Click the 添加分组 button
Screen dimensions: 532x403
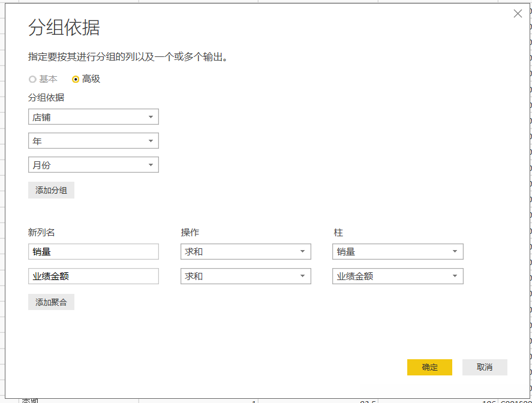[51, 190]
